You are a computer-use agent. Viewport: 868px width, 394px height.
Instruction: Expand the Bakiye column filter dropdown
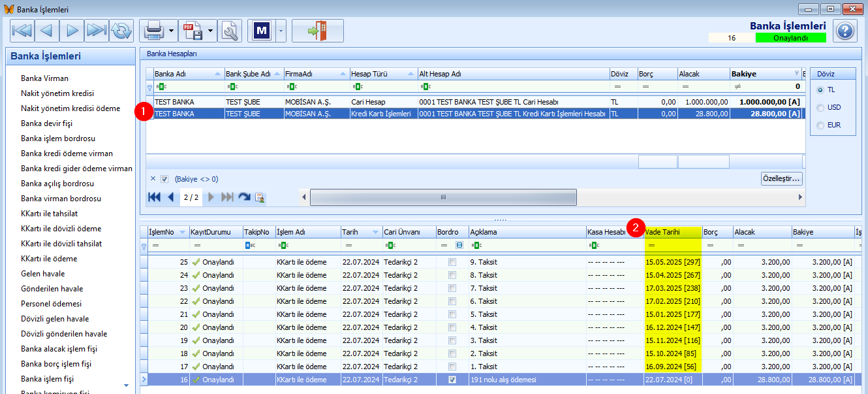pos(796,74)
